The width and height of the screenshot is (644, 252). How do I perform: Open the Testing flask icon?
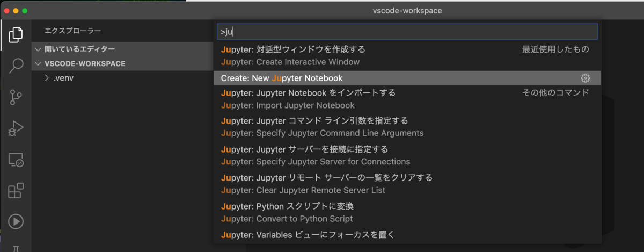(16, 248)
